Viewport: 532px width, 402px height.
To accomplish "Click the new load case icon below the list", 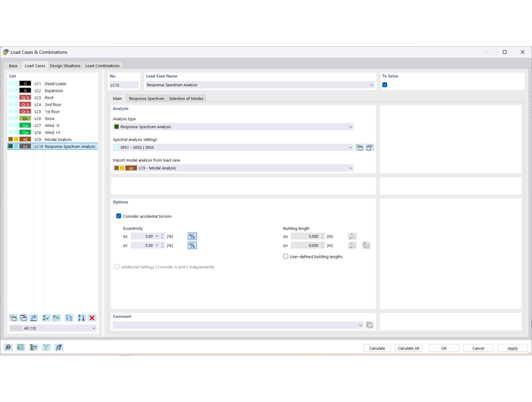I will (x=13, y=318).
